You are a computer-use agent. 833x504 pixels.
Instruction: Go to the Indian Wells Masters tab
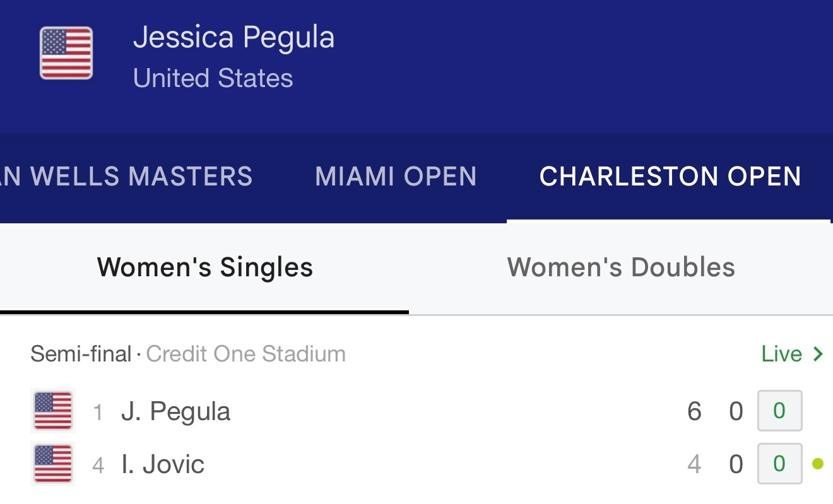tap(126, 177)
